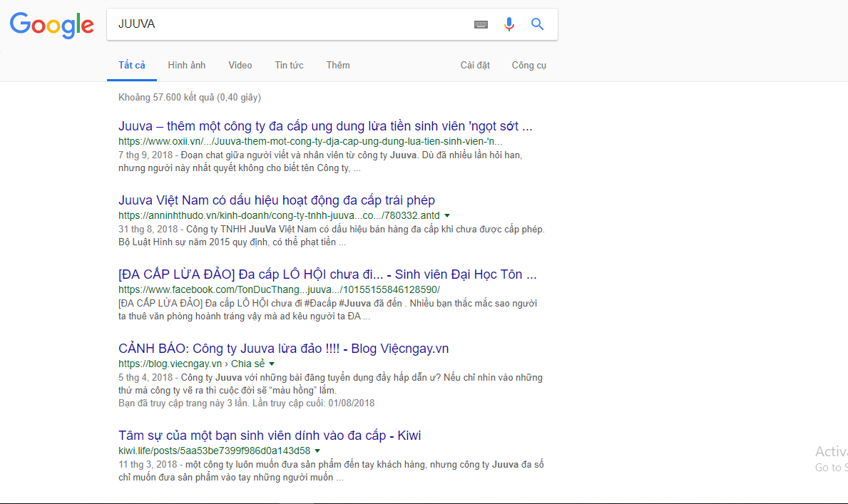The image size is (848, 504).
Task: Open 'CẢNH BÁO: Công ty Juuva lừa đảo' result
Action: [283, 349]
